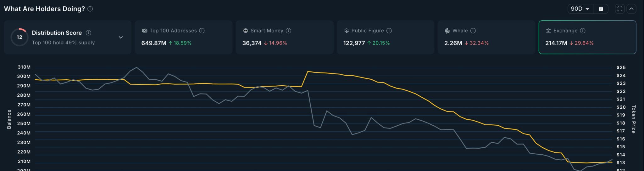
Task: Click the Balance axis title
Action: point(9,119)
